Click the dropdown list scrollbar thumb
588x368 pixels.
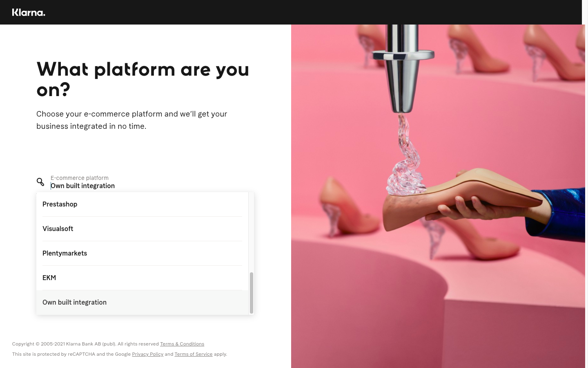pyautogui.click(x=252, y=293)
